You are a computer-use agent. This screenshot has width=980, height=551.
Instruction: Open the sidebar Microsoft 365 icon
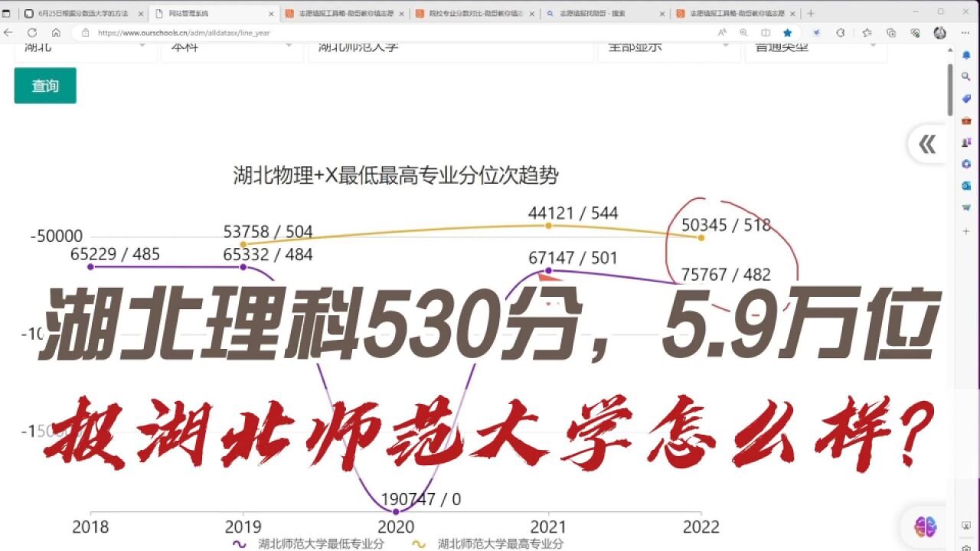[966, 164]
